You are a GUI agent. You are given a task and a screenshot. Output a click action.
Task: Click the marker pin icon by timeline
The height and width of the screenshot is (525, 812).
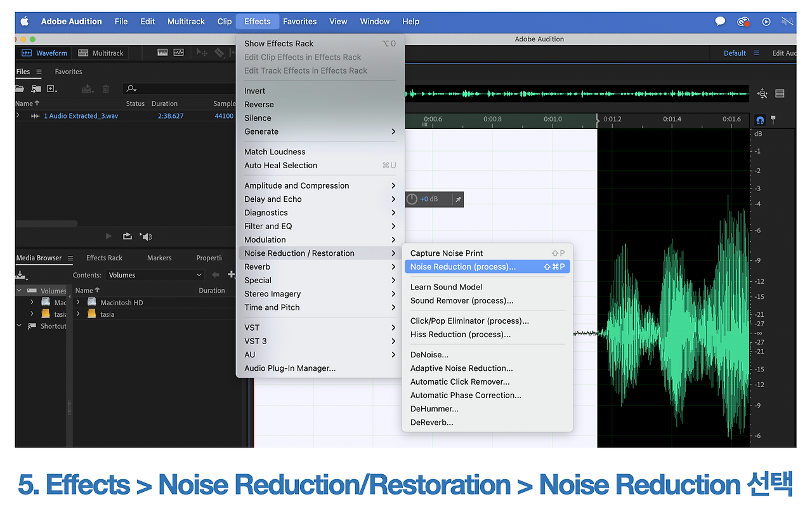pos(773,119)
